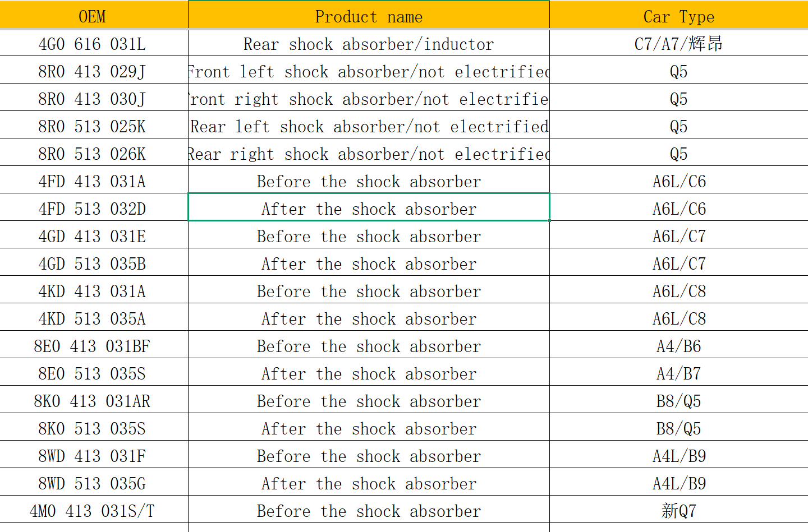Image resolution: width=808 pixels, height=532 pixels.
Task: Click OEM cell 4FD 413 031A
Action: pyautogui.click(x=93, y=181)
